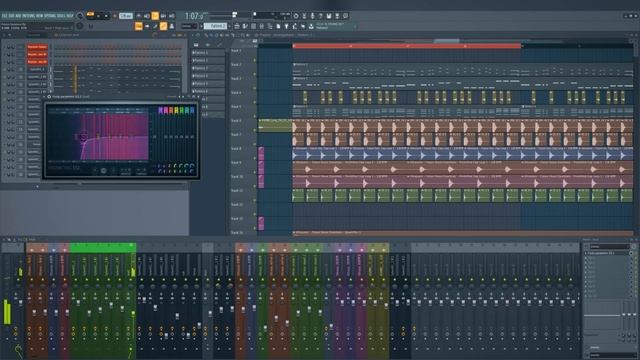Click the plus icon next to Pattern 2 selector

pos(230,26)
